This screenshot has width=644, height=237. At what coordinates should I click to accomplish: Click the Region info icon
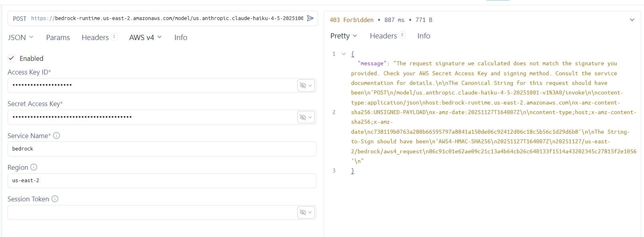click(x=34, y=167)
